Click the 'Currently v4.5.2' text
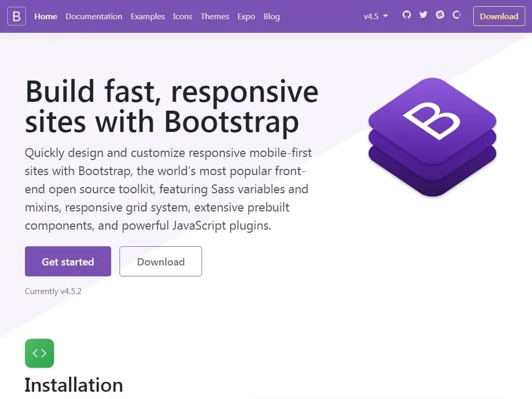Screen dimensions: 532x399 (54, 291)
